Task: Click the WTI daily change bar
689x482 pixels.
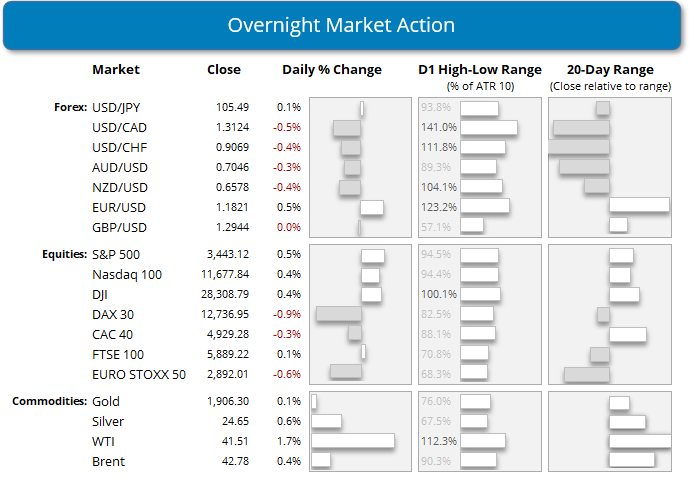Action: click(x=353, y=441)
